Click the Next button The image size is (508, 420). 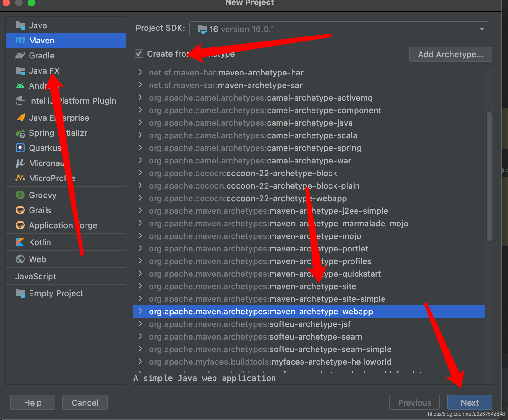point(470,403)
